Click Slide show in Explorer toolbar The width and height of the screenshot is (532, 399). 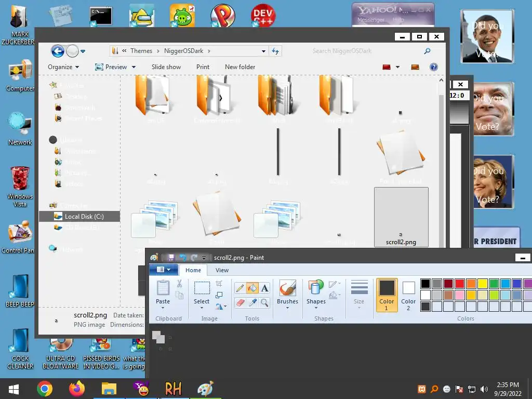[166, 67]
